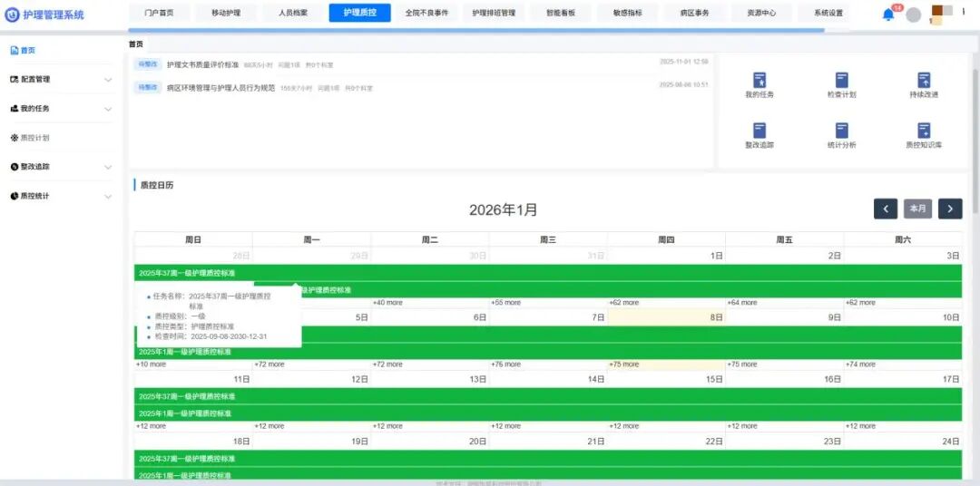Click the 本月 calendar button

(x=917, y=209)
